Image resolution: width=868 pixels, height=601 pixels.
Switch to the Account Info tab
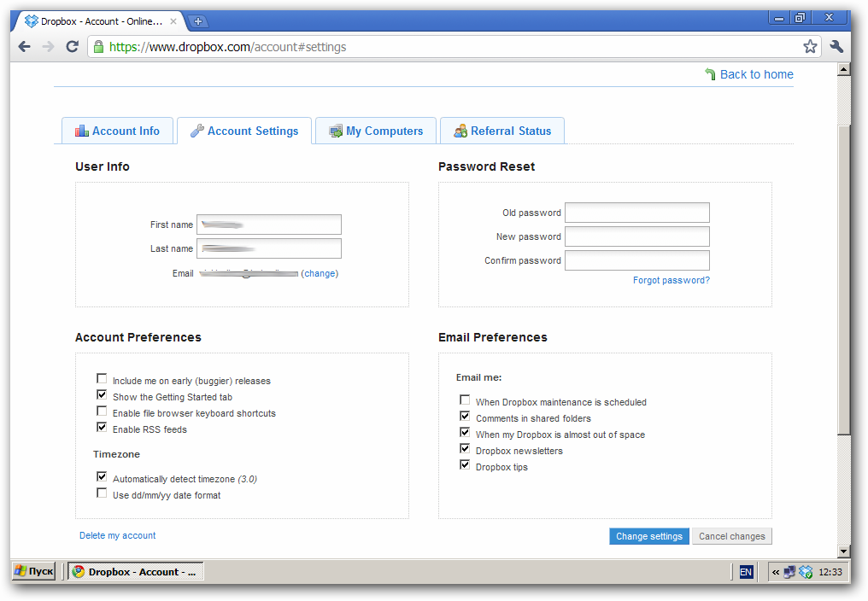coord(117,131)
